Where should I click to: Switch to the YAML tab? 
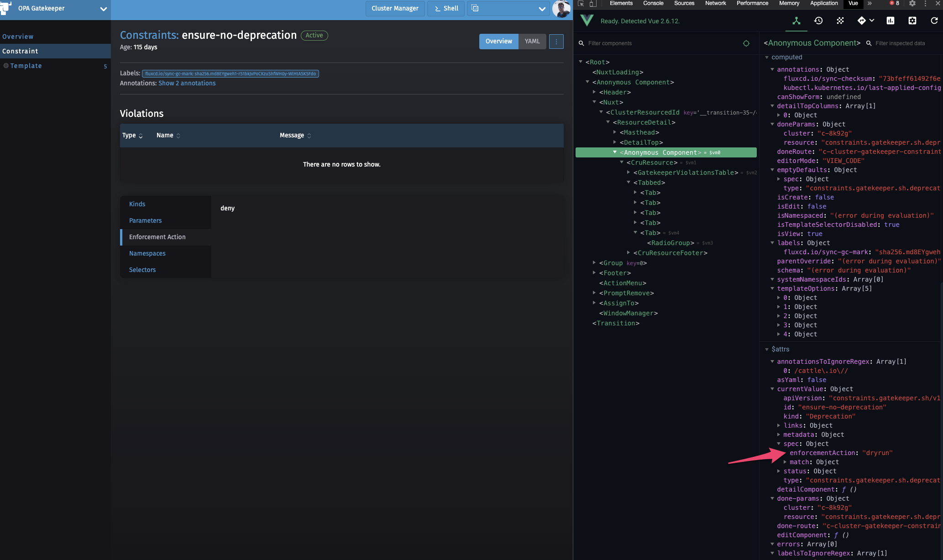coord(532,41)
